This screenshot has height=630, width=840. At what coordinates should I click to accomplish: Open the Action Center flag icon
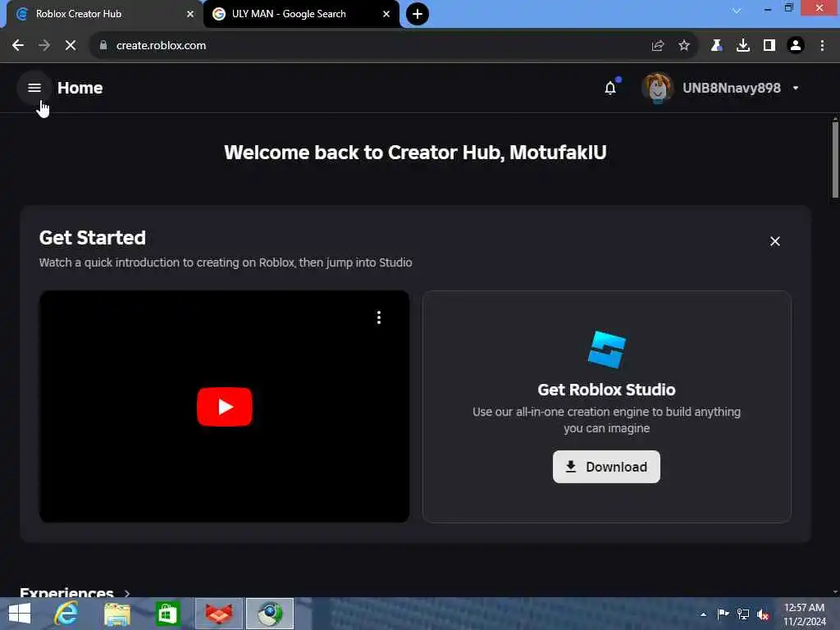pyautogui.click(x=723, y=614)
